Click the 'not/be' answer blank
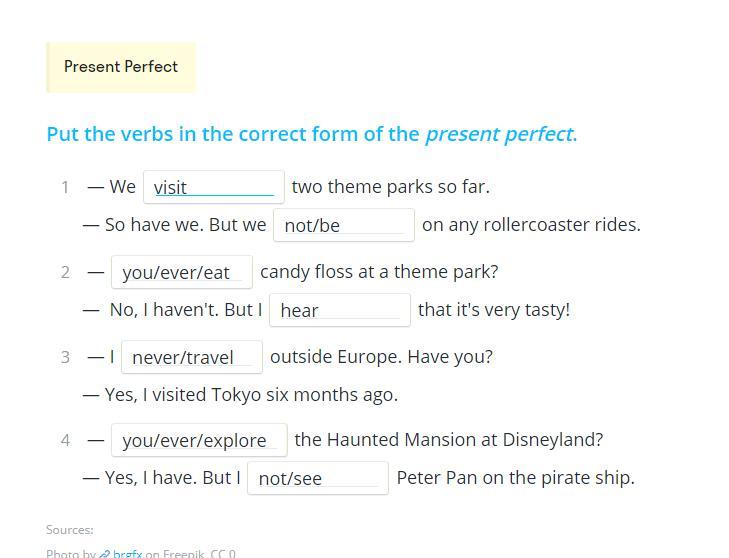The image size is (729, 558). coord(343,225)
